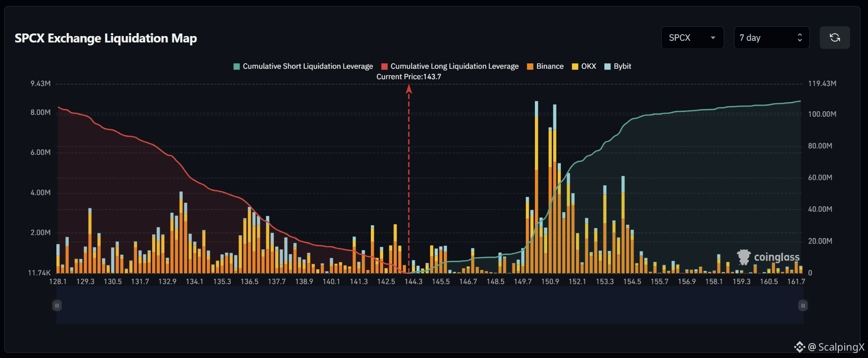Image resolution: width=868 pixels, height=358 pixels.
Task: Click the '134.1' price axis label
Action: click(x=195, y=281)
